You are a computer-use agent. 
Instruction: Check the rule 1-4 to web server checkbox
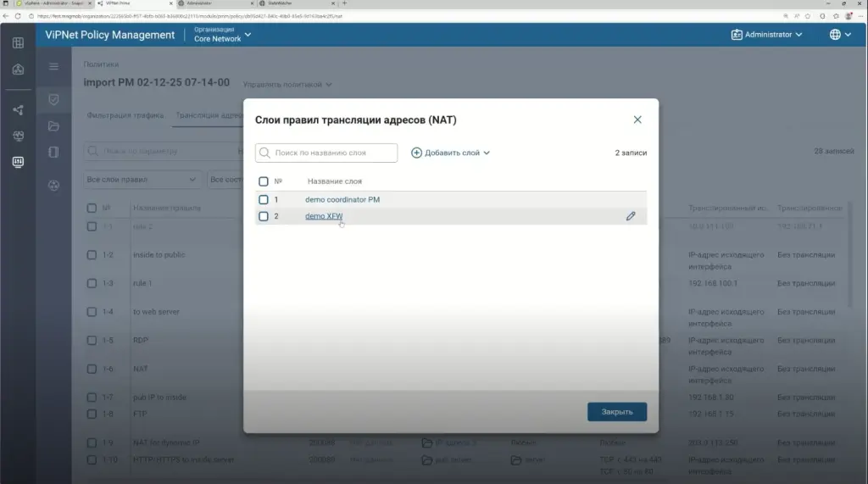tap(92, 312)
